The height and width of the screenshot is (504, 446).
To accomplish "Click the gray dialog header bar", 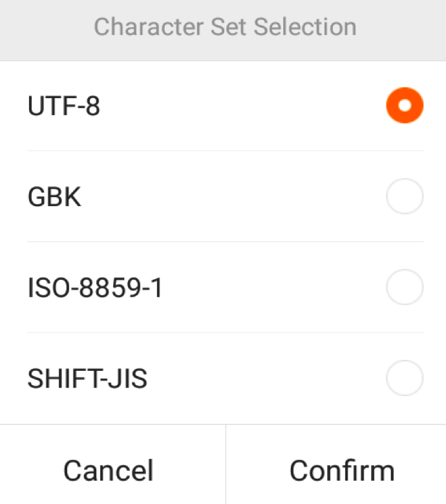I will (x=223, y=30).
